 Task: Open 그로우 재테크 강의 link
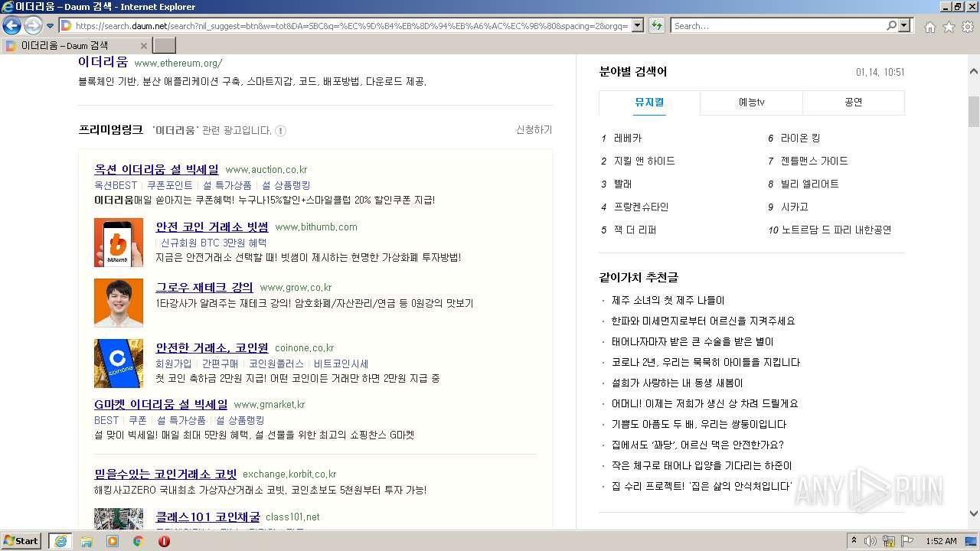point(204,287)
